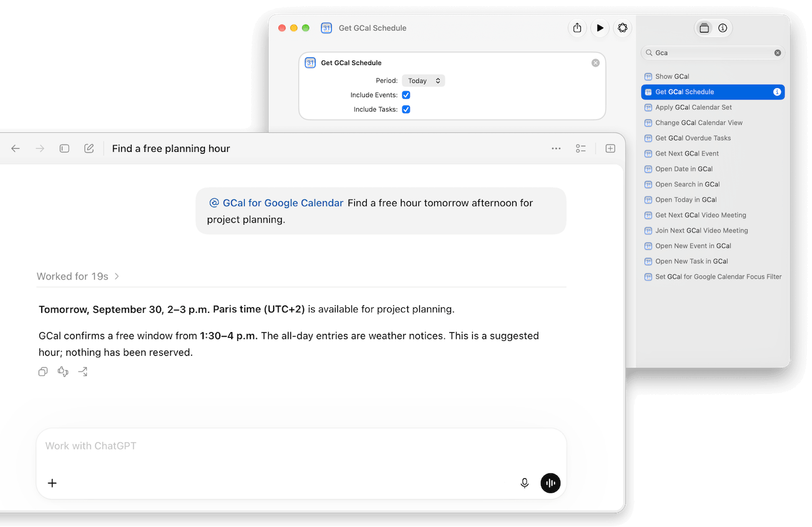This screenshot has width=812, height=527.
Task: Select Change GCal Calendar View action
Action: coord(713,123)
